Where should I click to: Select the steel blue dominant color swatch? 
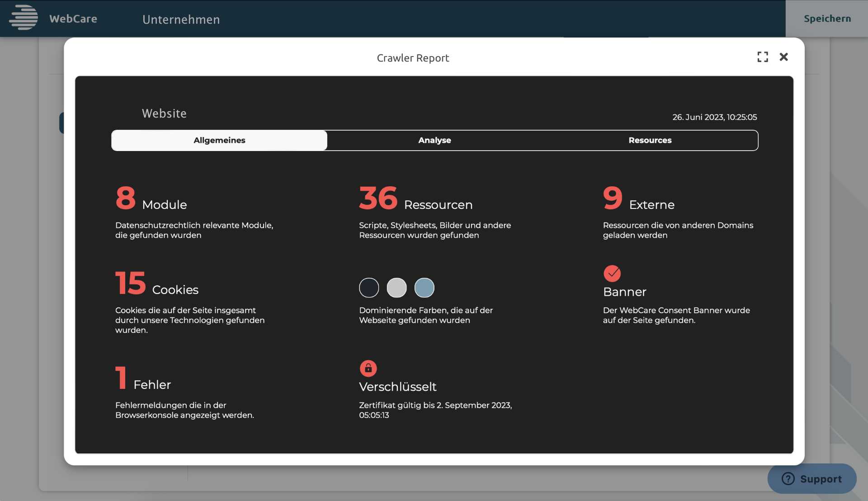point(424,288)
